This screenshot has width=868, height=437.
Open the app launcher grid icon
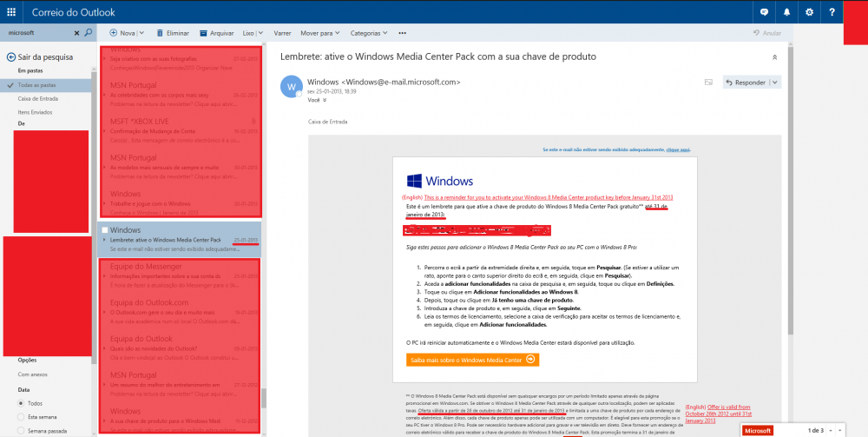click(12, 12)
